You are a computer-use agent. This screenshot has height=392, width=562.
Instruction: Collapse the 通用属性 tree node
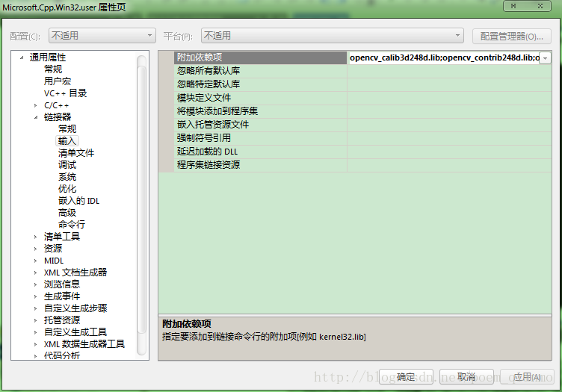tap(22, 57)
